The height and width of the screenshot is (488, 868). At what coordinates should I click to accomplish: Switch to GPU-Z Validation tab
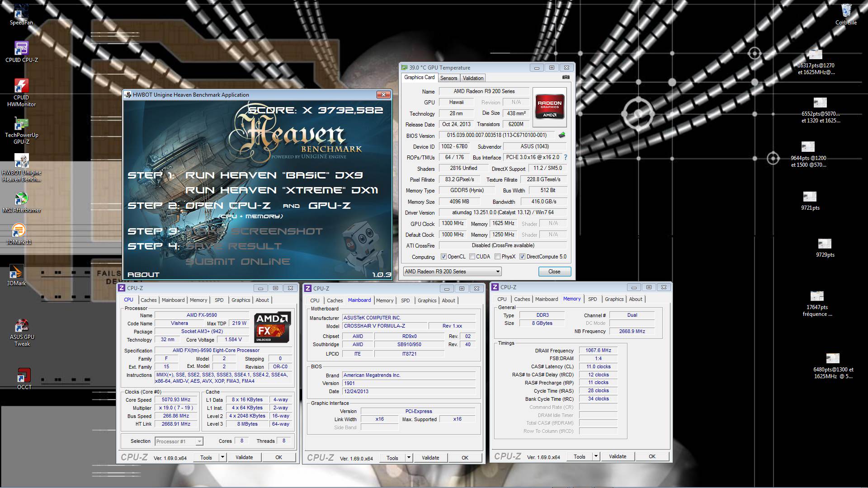pos(473,78)
